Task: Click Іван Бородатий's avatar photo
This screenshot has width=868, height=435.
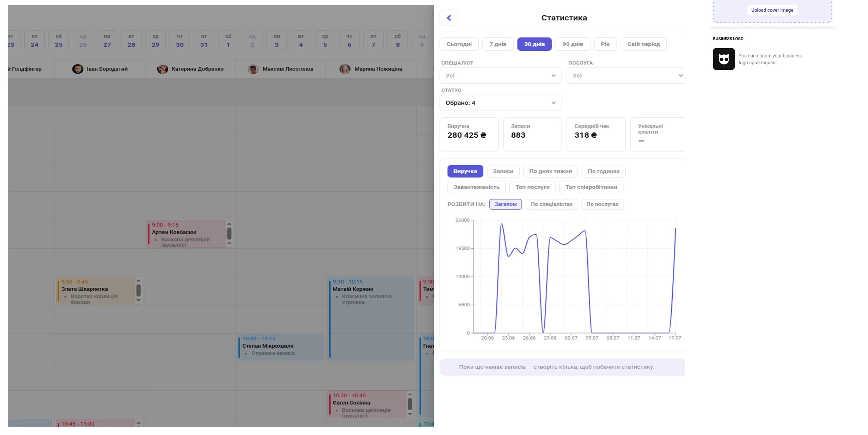Action: tap(78, 69)
